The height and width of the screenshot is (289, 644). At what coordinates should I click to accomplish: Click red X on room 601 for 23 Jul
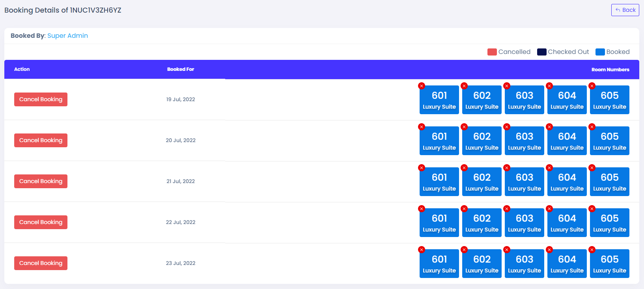(x=422, y=250)
